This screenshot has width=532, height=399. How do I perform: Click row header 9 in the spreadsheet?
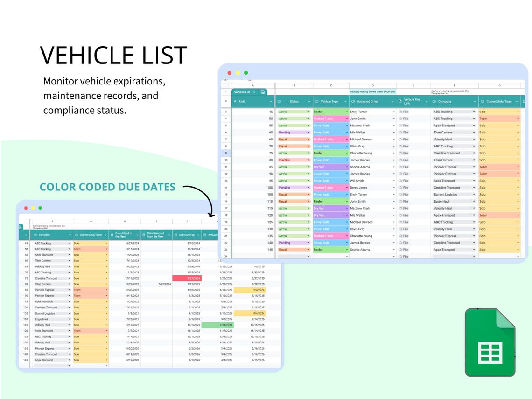[226, 153]
